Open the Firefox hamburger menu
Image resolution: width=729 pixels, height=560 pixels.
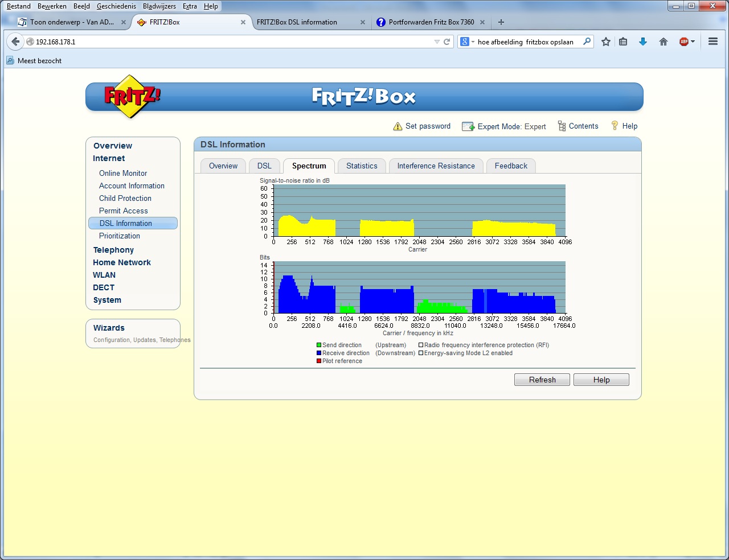point(712,42)
